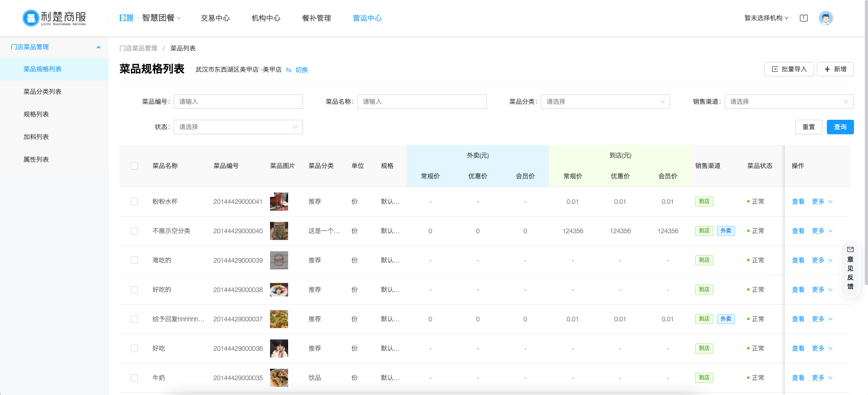Check the 好吃 row checkbox
Viewport: 868px width, 395px height.
pos(134,348)
